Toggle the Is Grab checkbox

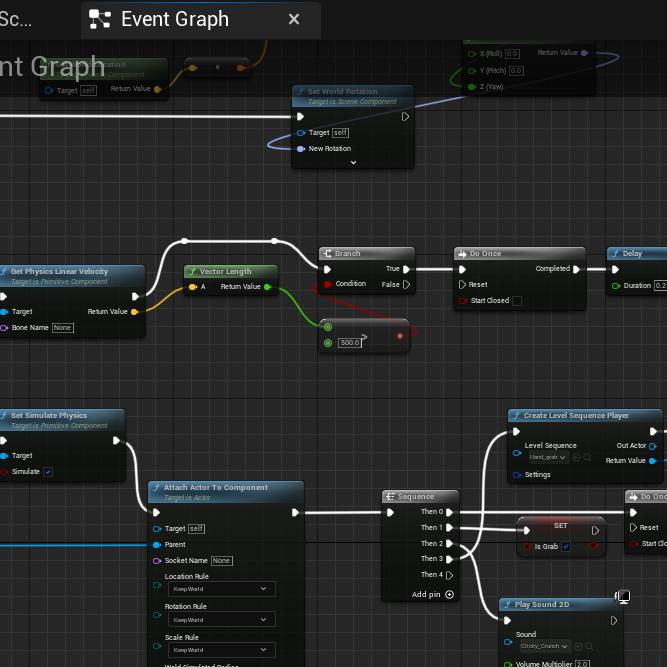point(566,547)
